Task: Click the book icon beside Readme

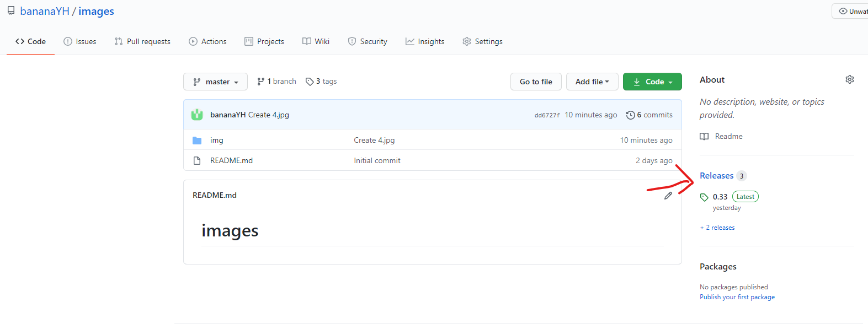Action: [x=704, y=136]
